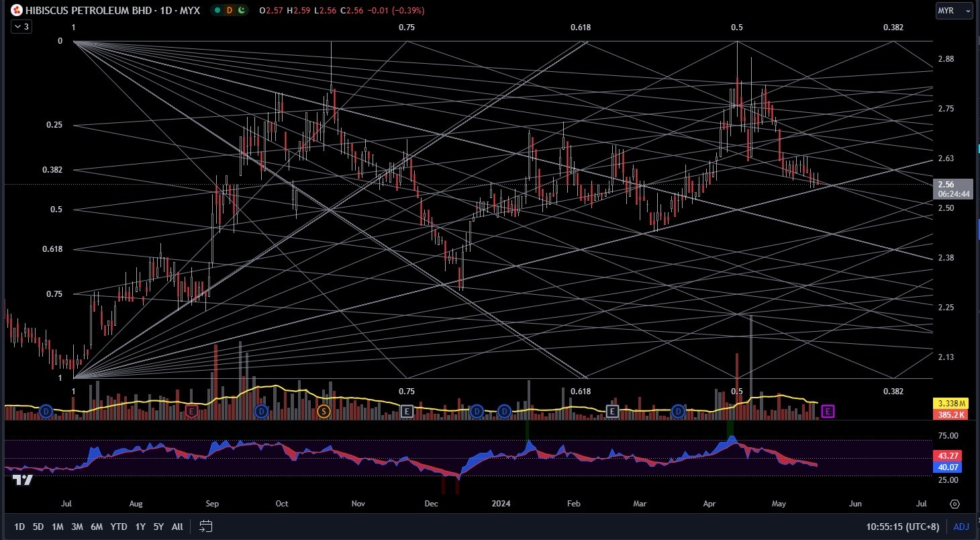Click the green market status dot

tap(217, 11)
